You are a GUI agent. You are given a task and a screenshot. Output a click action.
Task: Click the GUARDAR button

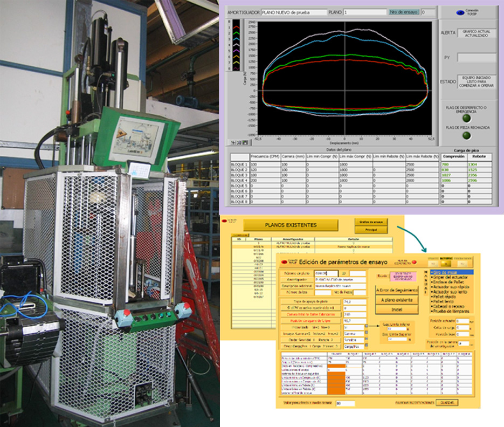[447, 403]
